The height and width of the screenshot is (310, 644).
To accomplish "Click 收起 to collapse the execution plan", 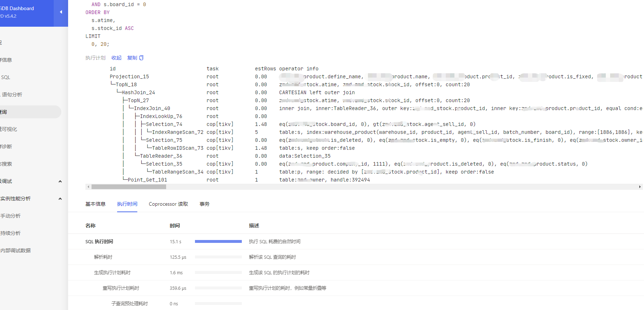I will point(116,58).
